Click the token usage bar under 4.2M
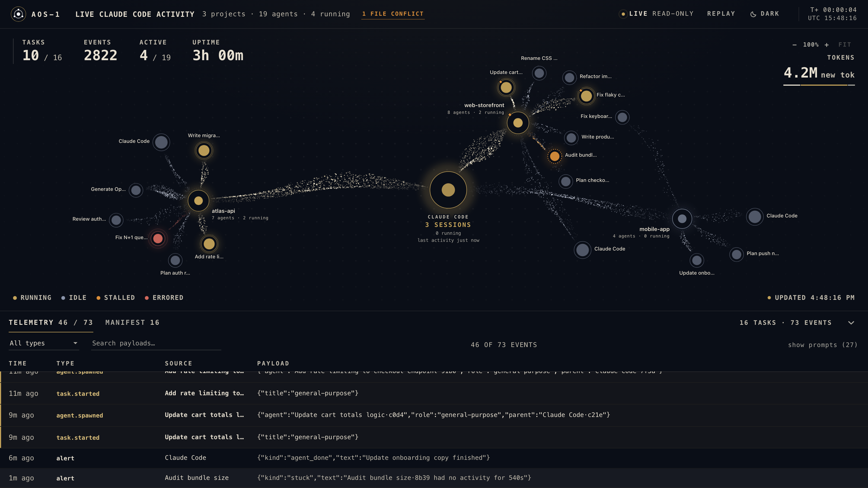The image size is (868, 488). click(x=819, y=85)
